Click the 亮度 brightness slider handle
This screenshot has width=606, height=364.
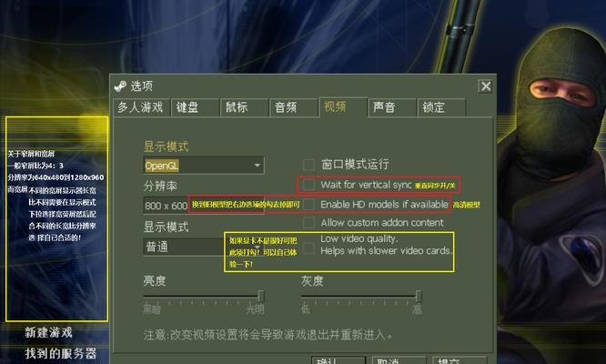pyautogui.click(x=261, y=297)
